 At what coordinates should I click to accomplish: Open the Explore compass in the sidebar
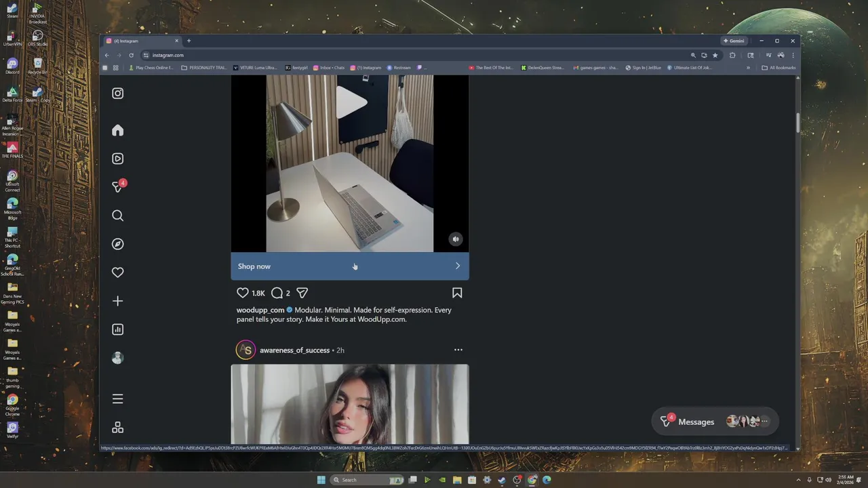click(117, 244)
